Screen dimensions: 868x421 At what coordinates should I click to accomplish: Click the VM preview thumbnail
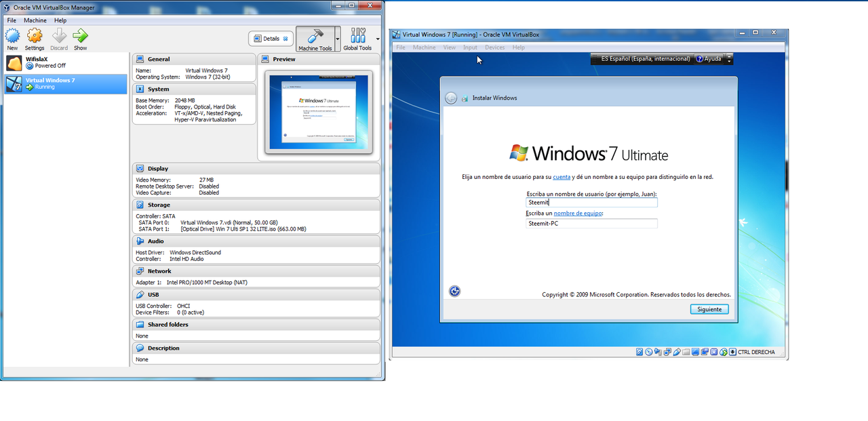(319, 111)
